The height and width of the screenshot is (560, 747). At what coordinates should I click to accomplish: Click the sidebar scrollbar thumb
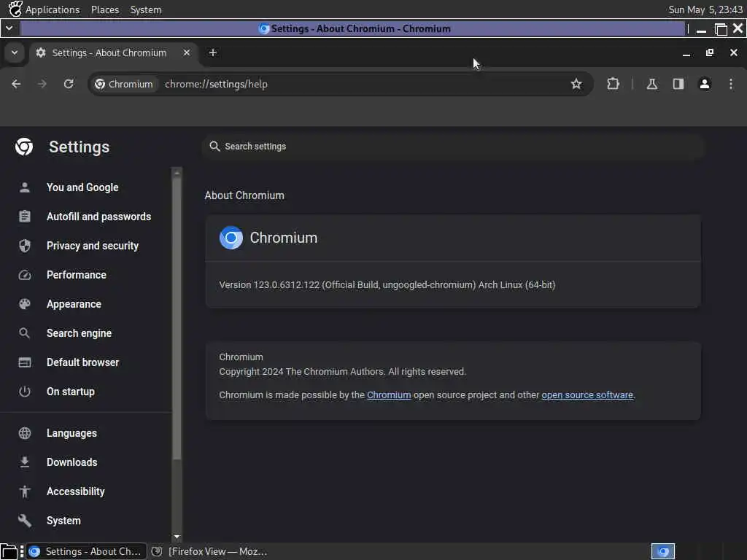177,318
